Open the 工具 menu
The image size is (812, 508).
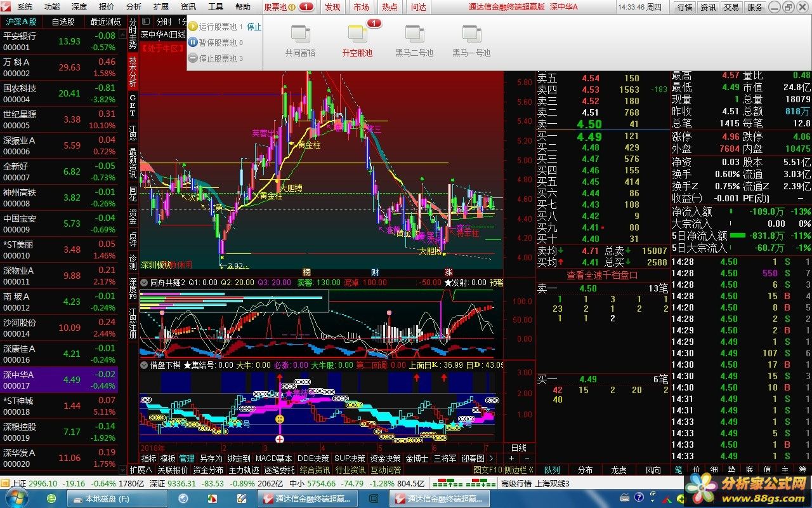pos(216,7)
